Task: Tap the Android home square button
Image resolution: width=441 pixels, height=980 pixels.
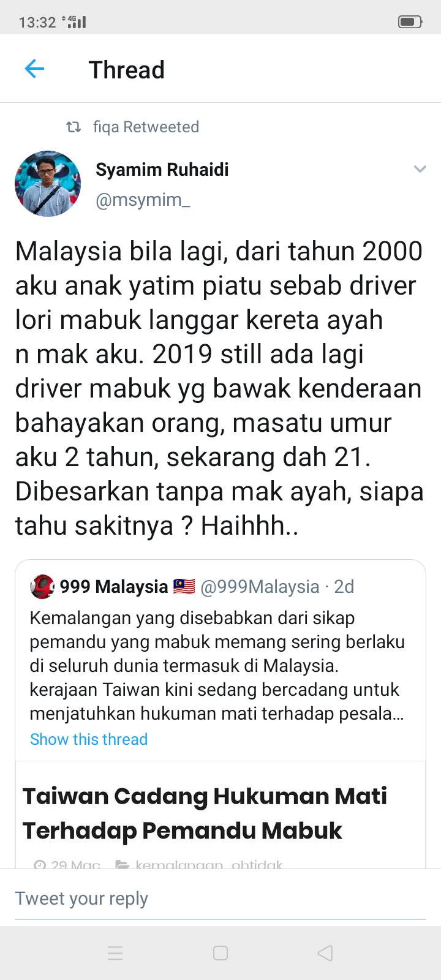Action: pyautogui.click(x=221, y=953)
